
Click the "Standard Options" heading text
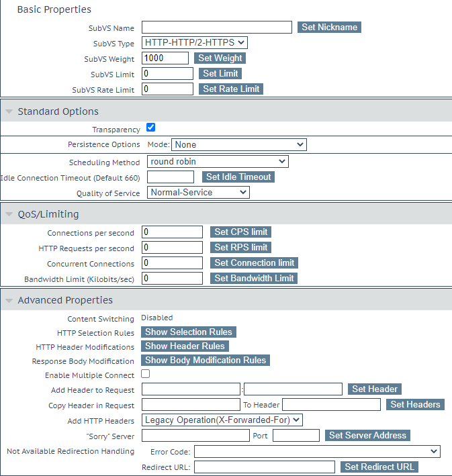pos(58,111)
